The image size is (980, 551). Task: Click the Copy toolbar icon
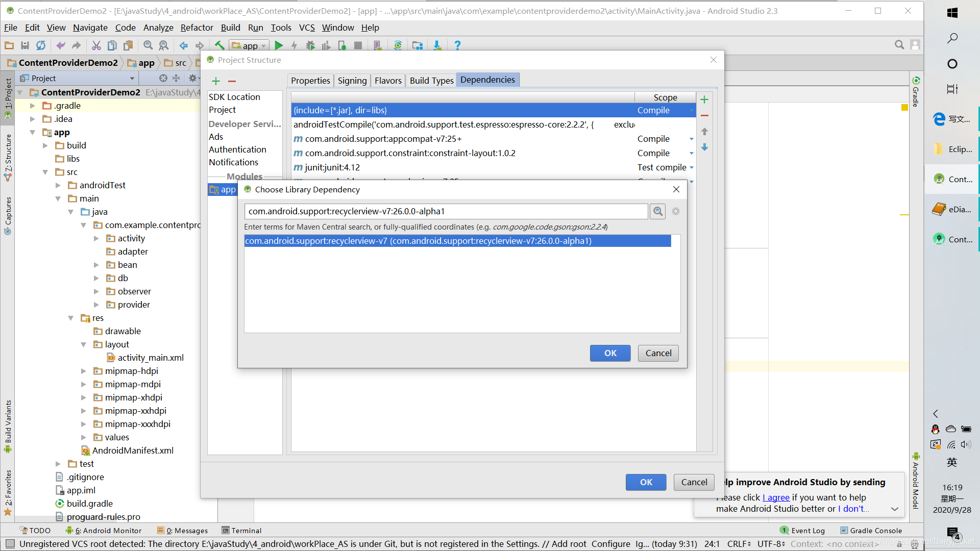(112, 45)
